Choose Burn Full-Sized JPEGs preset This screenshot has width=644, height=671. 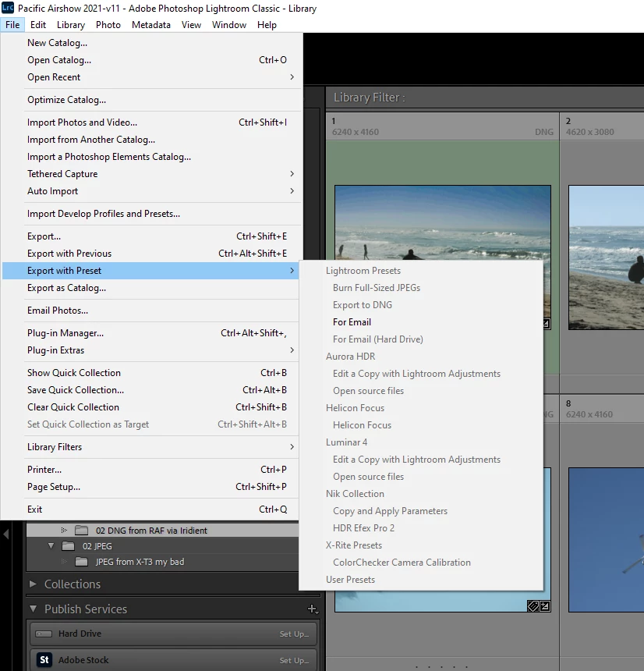421,288
